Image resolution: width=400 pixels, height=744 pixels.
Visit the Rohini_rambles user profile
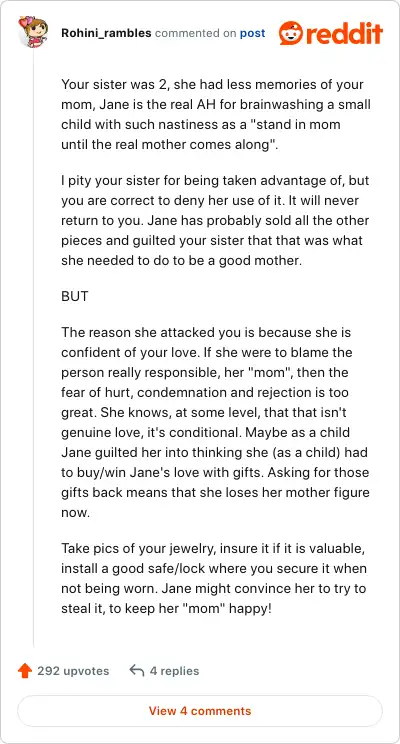click(106, 33)
